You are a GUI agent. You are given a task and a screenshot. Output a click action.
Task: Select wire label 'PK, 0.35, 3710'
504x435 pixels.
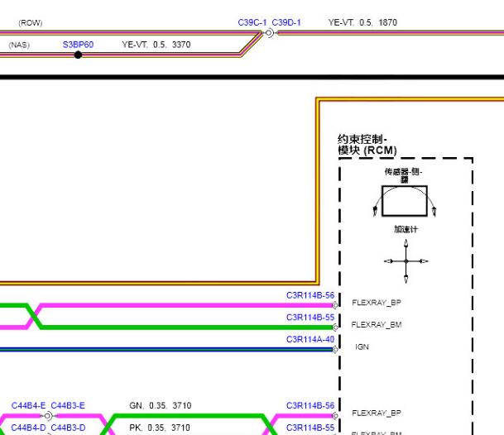(160, 428)
